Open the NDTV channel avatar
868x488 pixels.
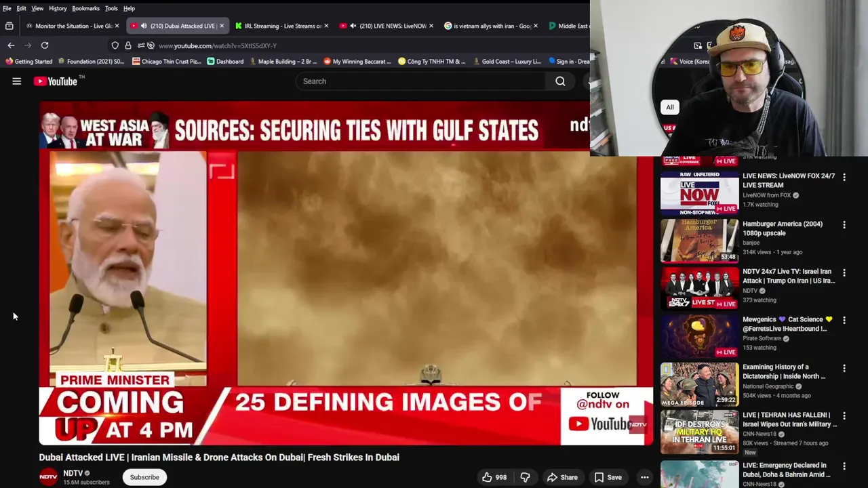pyautogui.click(x=48, y=477)
